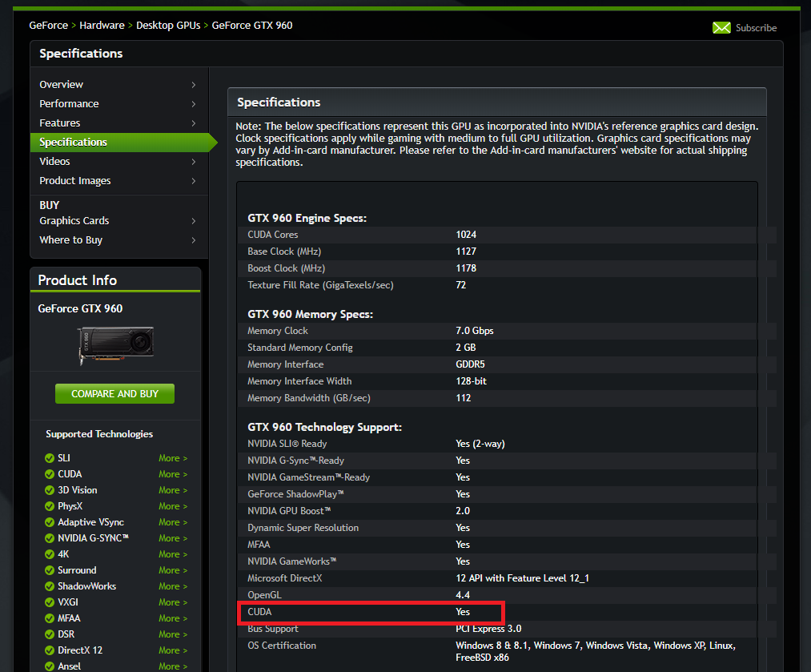Click the green checkmark beside 3D Vision

[50, 490]
